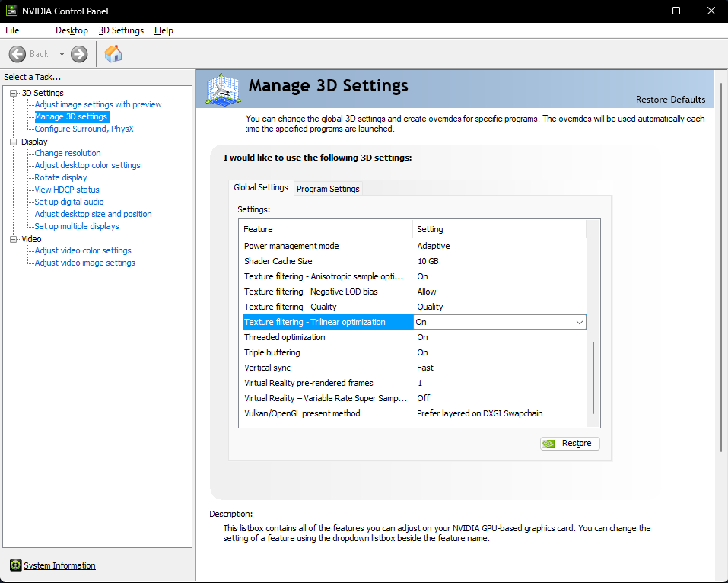
Task: Open the 3D Settings menu
Action: pos(121,30)
